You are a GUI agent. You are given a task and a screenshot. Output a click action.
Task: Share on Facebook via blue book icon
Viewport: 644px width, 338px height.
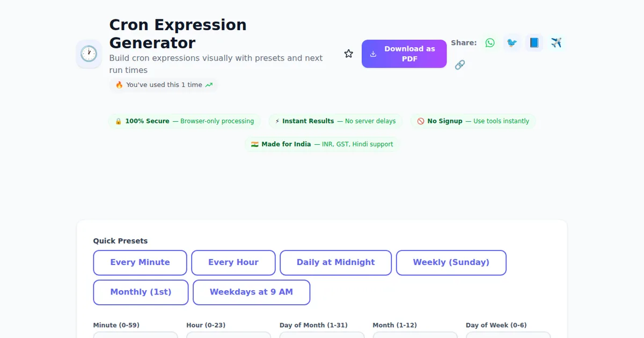coord(534,43)
